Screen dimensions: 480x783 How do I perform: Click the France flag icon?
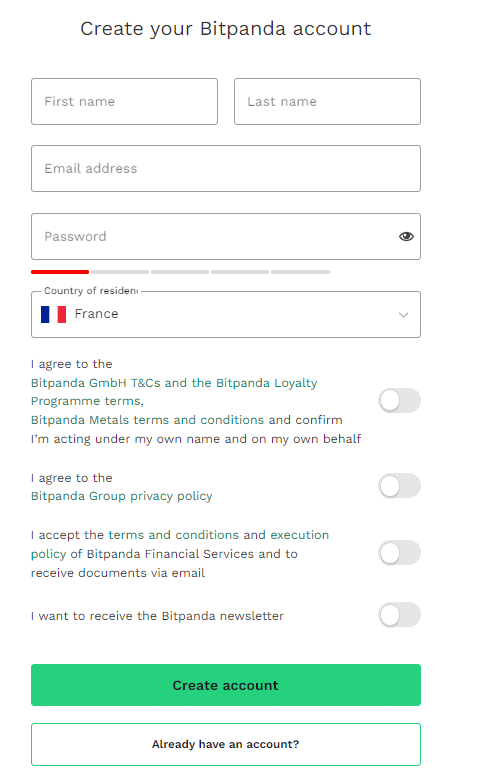click(53, 314)
